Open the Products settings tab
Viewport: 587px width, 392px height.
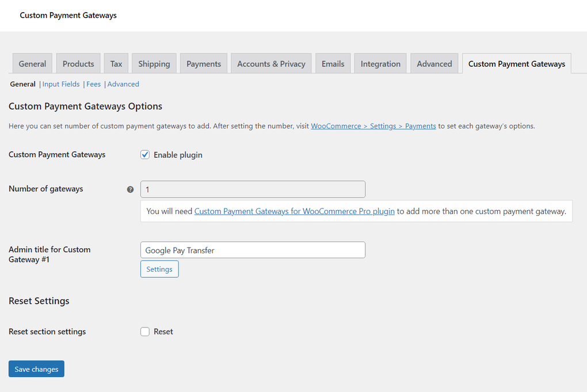point(78,63)
